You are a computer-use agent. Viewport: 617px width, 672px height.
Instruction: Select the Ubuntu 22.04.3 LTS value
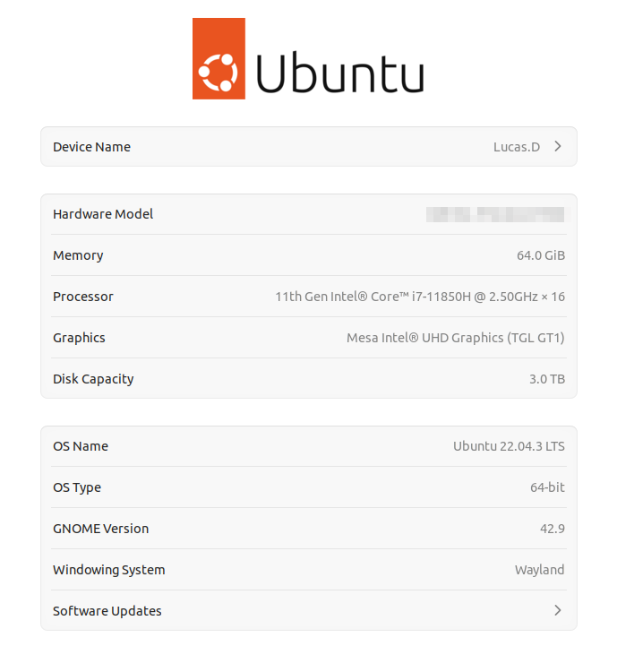pyautogui.click(x=509, y=446)
